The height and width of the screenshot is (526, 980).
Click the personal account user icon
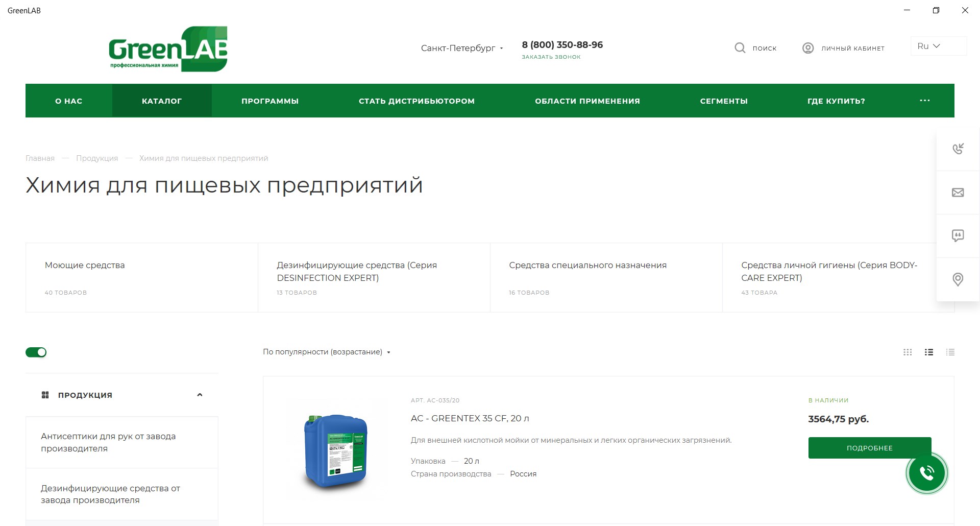(808, 48)
